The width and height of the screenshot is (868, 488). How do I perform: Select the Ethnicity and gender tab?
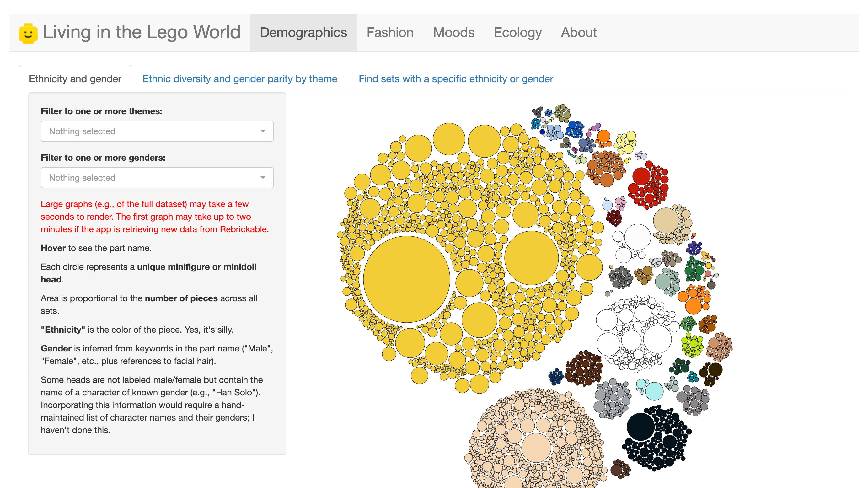pos(75,78)
